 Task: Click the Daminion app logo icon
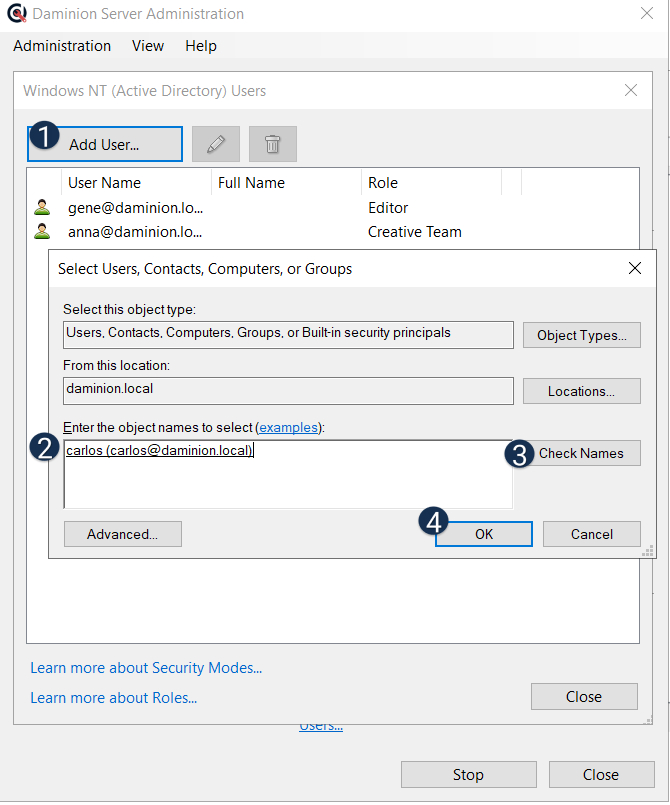[x=16, y=15]
